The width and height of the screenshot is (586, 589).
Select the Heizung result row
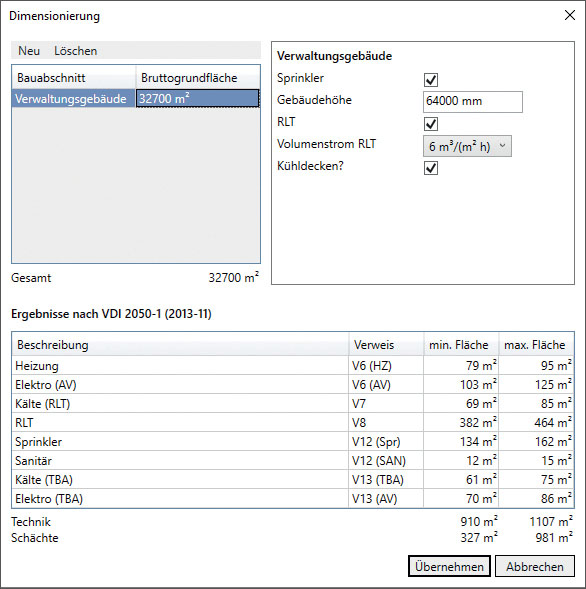point(293,365)
